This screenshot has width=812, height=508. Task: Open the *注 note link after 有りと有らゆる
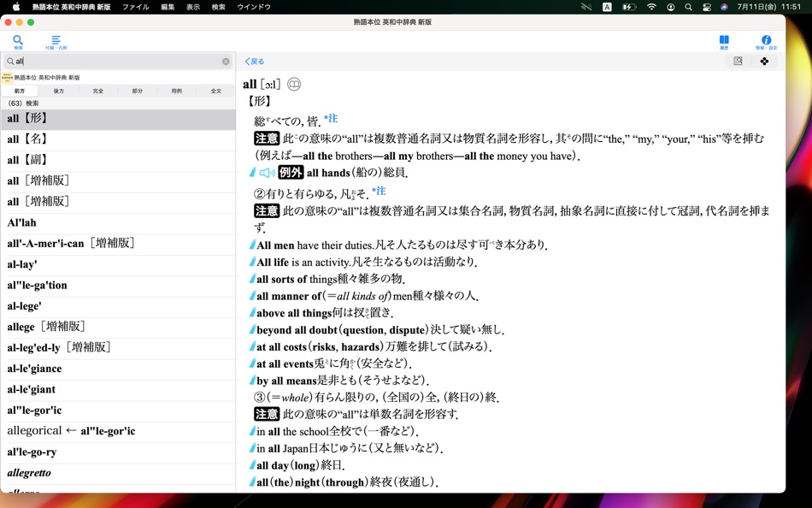(379, 191)
